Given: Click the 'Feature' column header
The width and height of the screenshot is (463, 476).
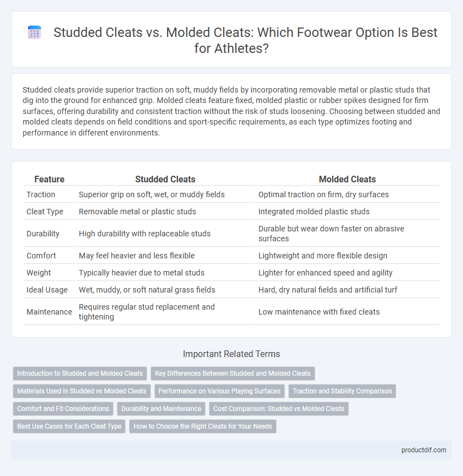Looking at the screenshot, I should click(x=49, y=179).
